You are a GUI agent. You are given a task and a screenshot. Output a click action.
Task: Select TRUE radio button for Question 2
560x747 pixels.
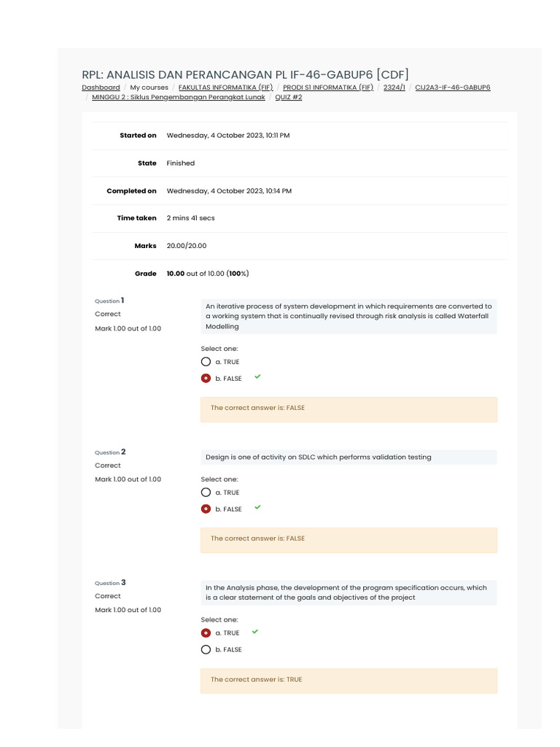[206, 492]
